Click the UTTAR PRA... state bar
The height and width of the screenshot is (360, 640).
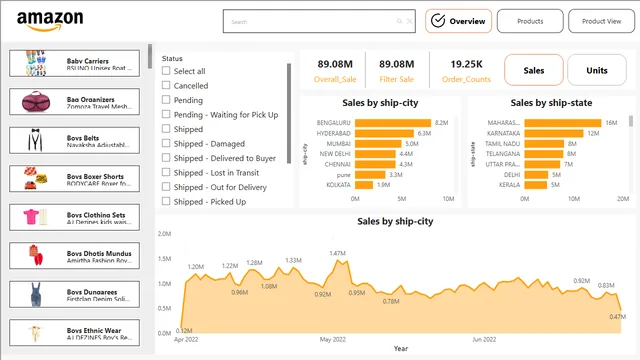coord(542,164)
